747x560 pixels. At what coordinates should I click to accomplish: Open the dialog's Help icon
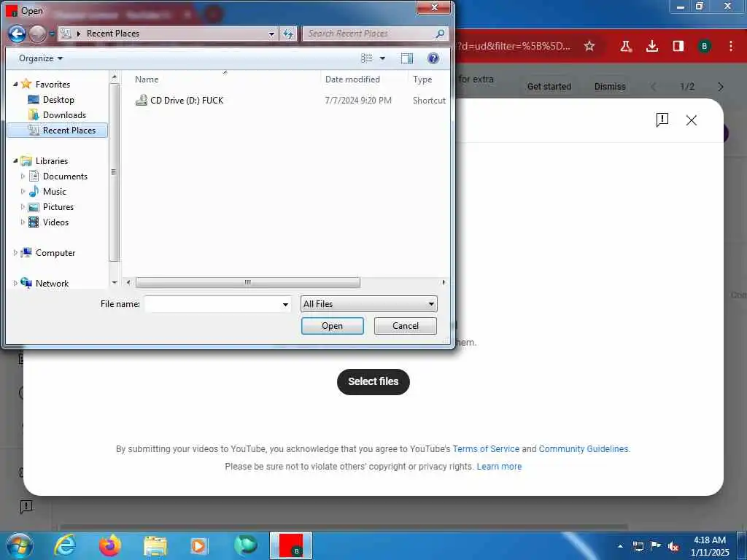click(433, 58)
